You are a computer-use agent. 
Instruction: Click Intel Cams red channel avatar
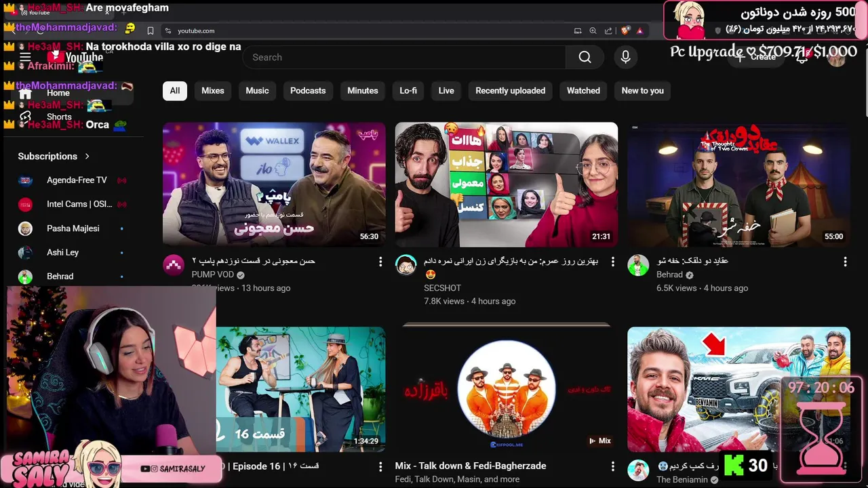[x=25, y=204]
